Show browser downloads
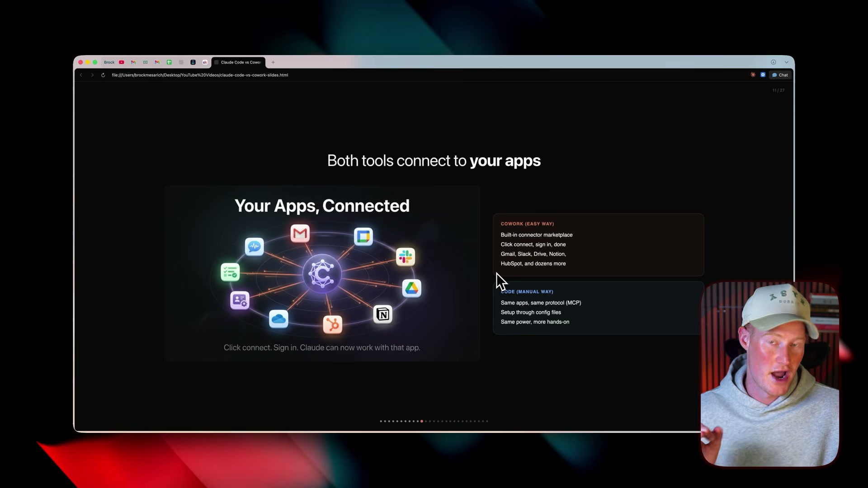Screen dimensions: 868x488 (774, 62)
